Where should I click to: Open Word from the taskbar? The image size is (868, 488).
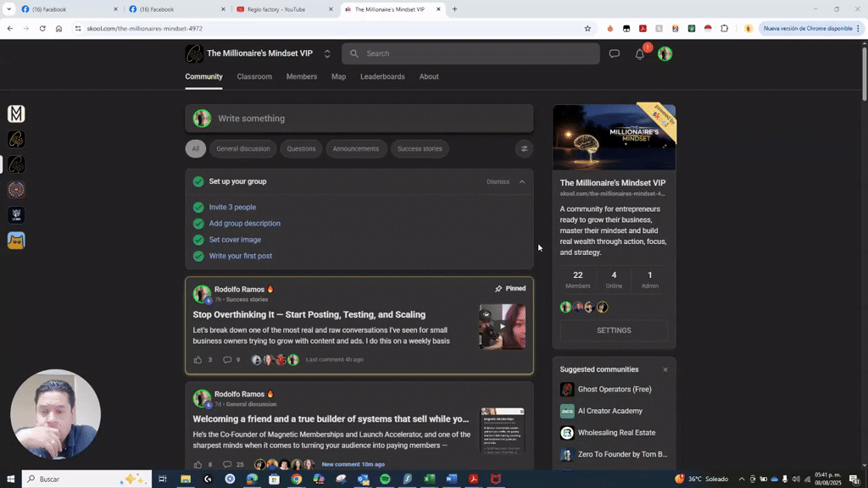[x=452, y=480]
